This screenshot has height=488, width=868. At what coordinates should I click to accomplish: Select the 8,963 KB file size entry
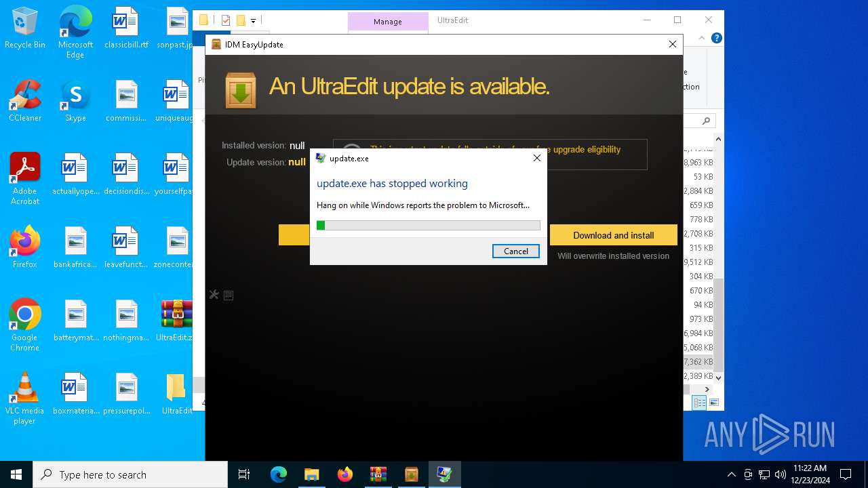click(x=698, y=163)
